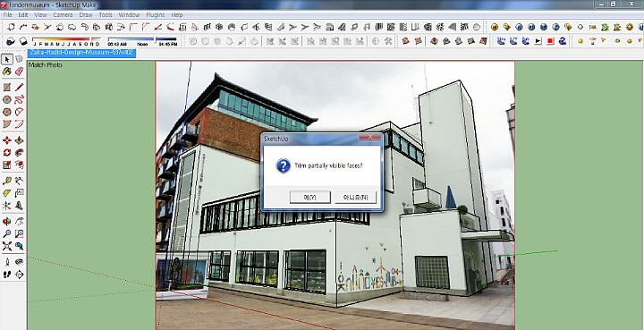Open the View menu
Viewport: 644px width, 330px height.
[x=40, y=15]
